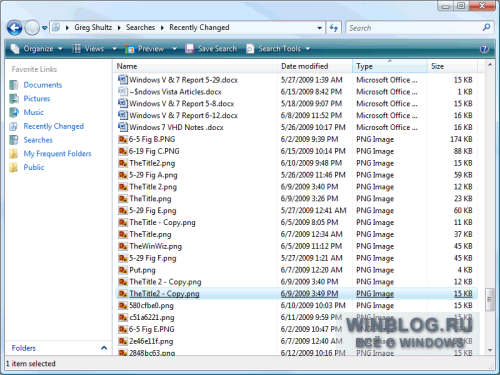Open Recently Changed favorite link
Screen dimensions: 500x375
(53, 126)
